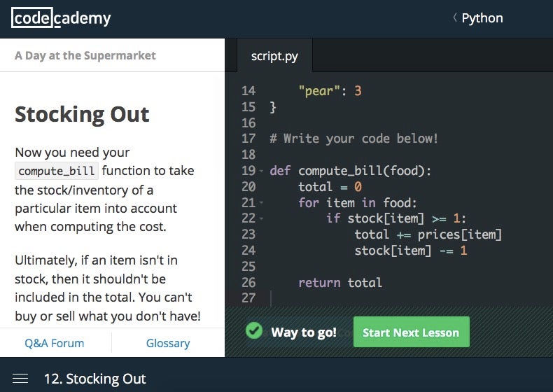Image resolution: width=553 pixels, height=392 pixels.
Task: Select the script.py tab
Action: click(274, 56)
